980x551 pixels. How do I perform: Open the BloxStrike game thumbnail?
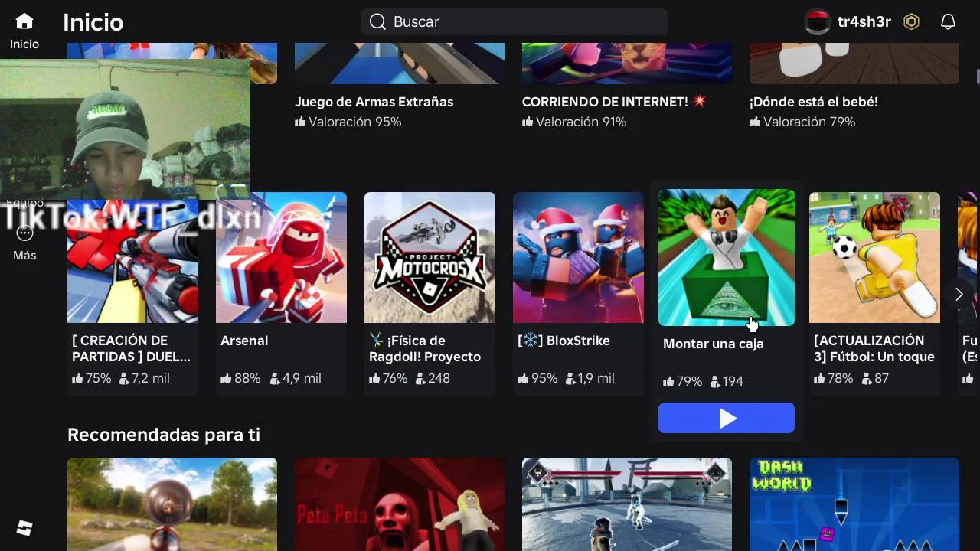coord(578,257)
